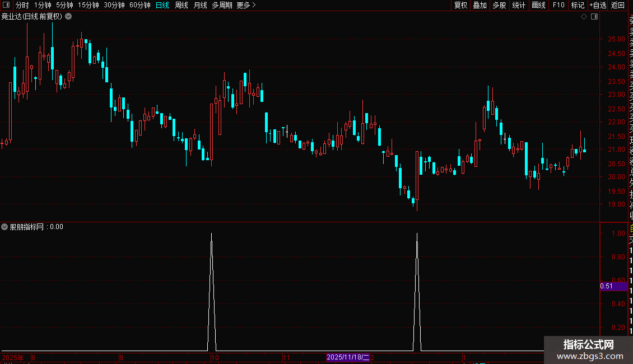Click the 股朋指标网 indicator label
The image size is (633, 364).
pos(27,227)
